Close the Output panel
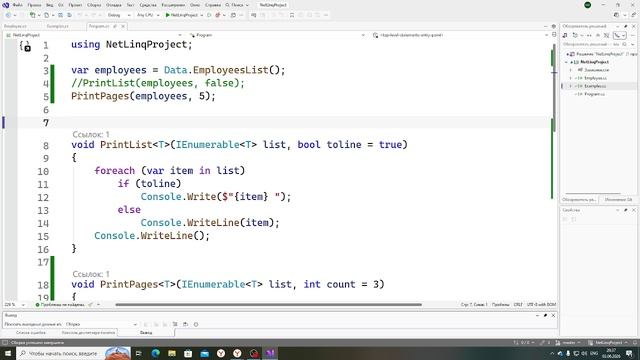 tap(553, 316)
